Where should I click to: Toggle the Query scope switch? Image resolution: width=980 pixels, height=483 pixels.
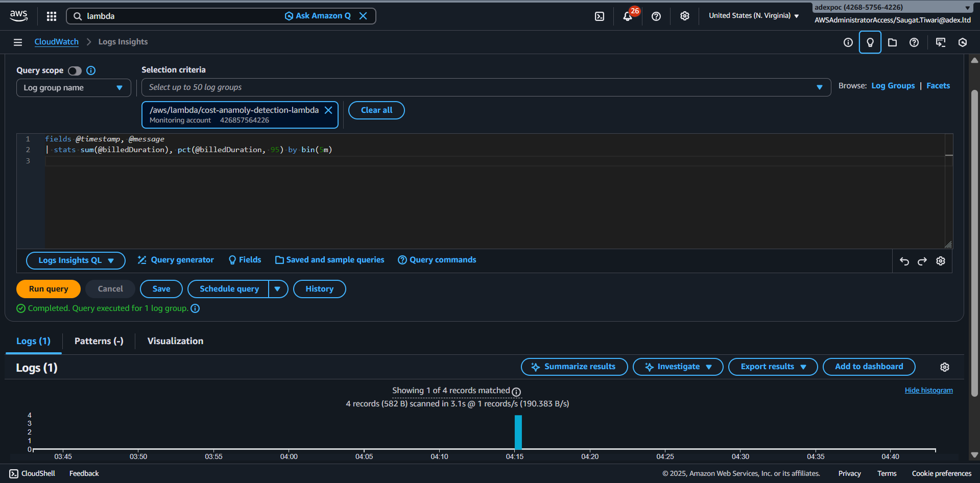[x=74, y=70]
